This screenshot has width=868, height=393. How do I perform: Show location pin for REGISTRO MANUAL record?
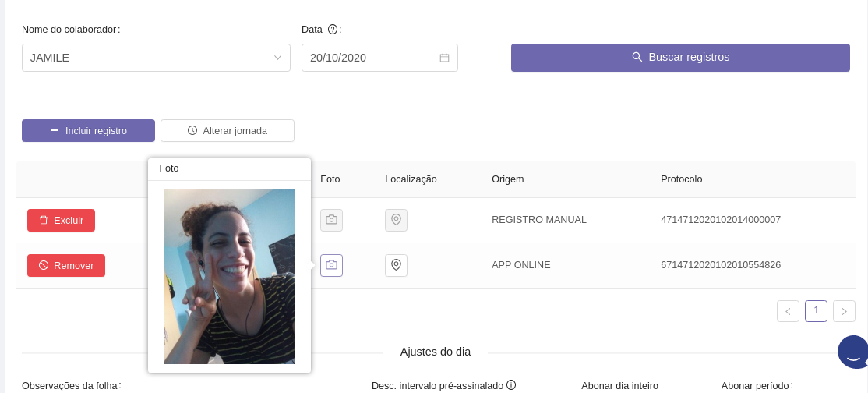(396, 220)
